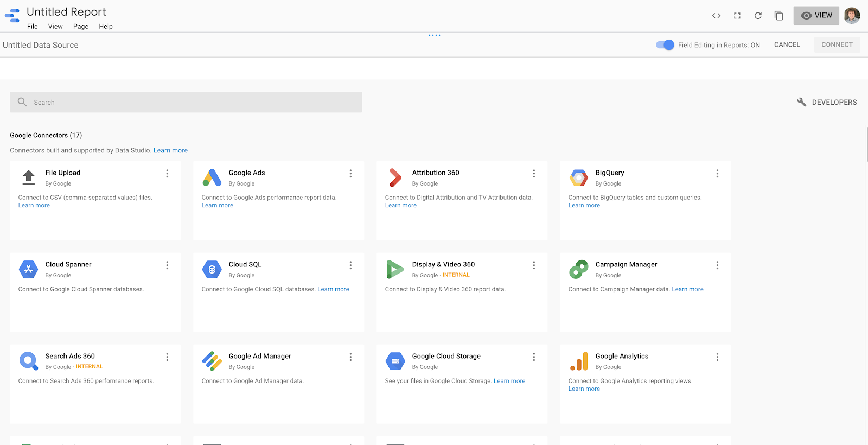Open Google Analytics card three-dot menu
Viewport: 868px width, 445px height.
(x=717, y=357)
